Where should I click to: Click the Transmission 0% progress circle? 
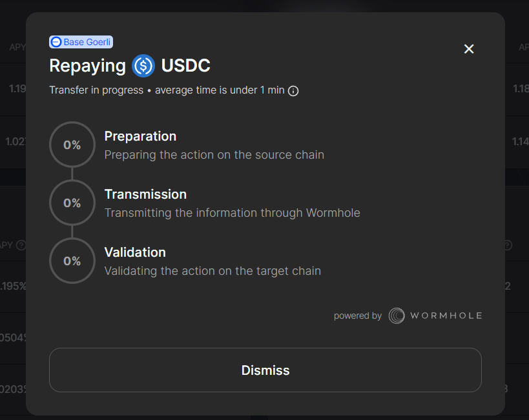72,203
